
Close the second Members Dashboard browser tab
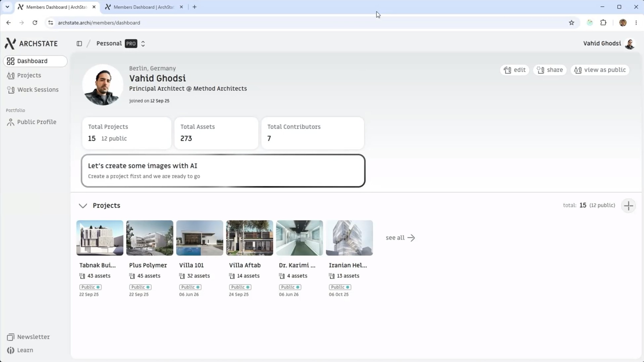tap(181, 7)
